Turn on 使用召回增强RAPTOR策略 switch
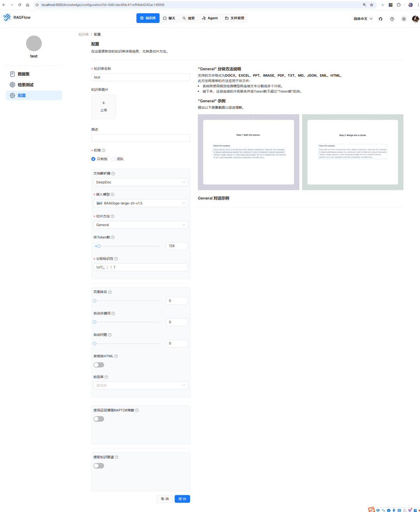The height and width of the screenshot is (512, 420). (x=99, y=419)
